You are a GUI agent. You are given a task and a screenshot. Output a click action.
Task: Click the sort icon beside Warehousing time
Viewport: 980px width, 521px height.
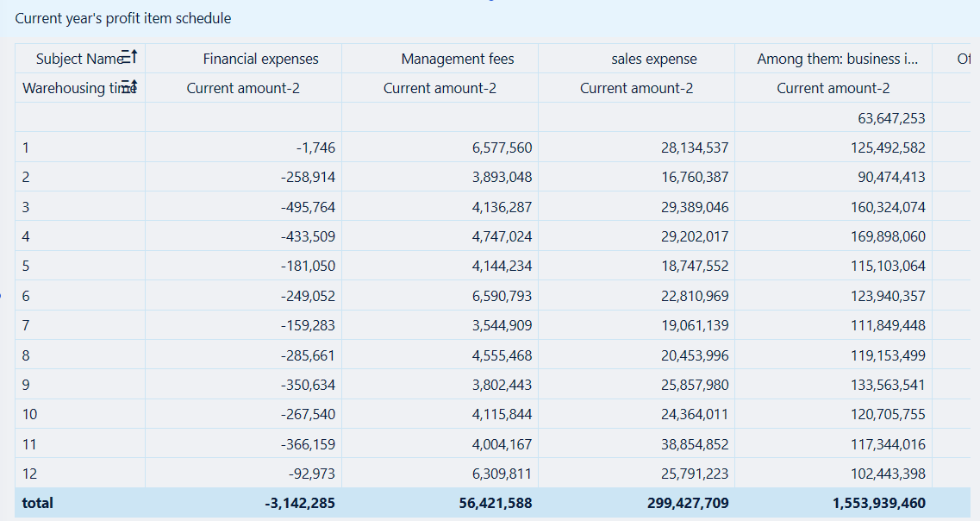129,85
